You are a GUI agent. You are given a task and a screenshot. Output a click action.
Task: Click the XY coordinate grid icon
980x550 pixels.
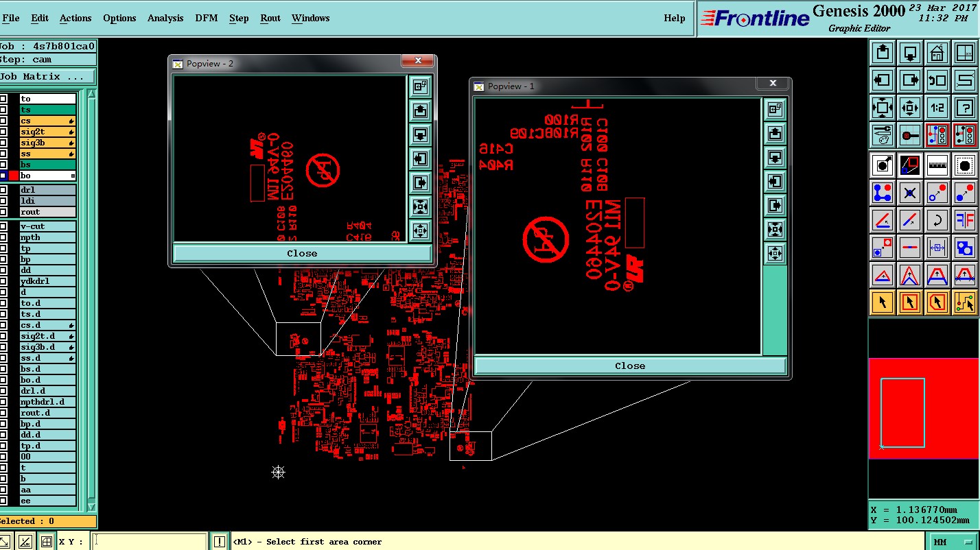click(x=964, y=53)
